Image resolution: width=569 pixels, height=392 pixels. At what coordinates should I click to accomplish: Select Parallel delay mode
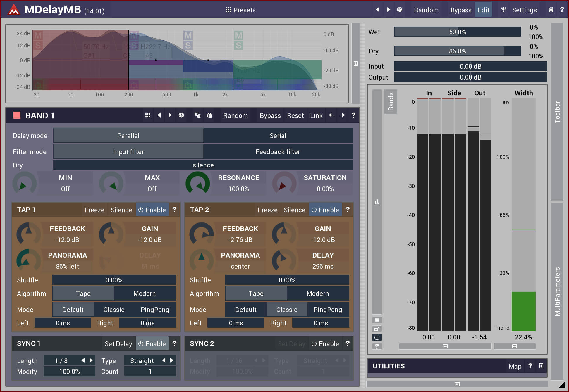[x=128, y=136]
